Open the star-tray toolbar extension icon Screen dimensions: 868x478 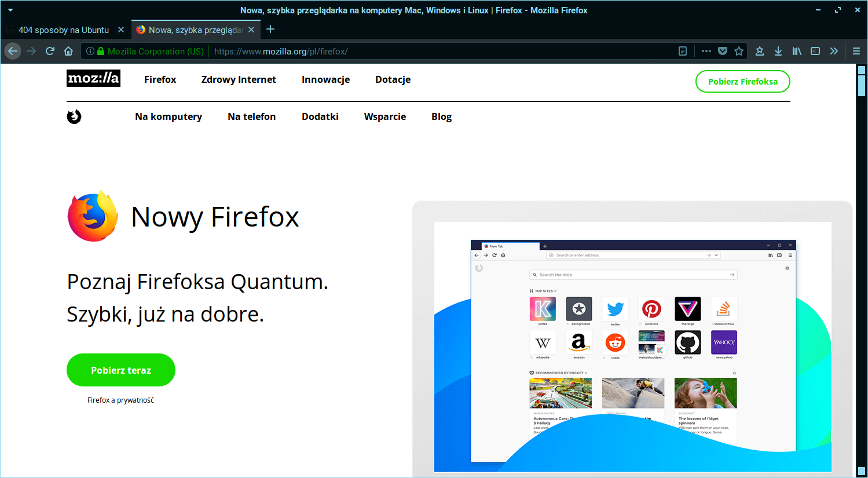[x=760, y=51]
